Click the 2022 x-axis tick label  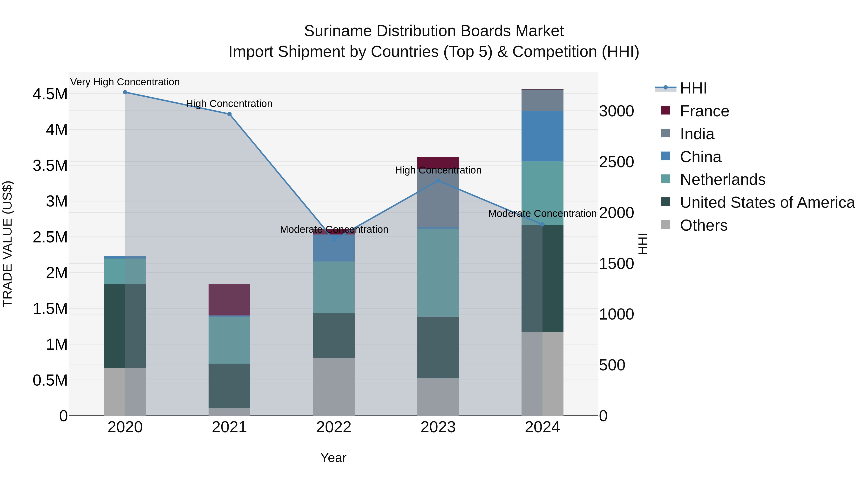(x=334, y=427)
